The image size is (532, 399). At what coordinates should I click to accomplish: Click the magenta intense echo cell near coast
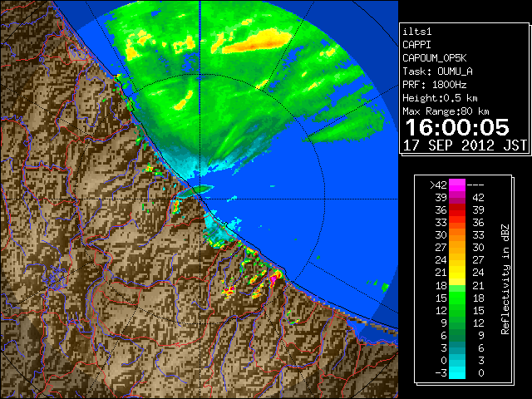coord(274,278)
